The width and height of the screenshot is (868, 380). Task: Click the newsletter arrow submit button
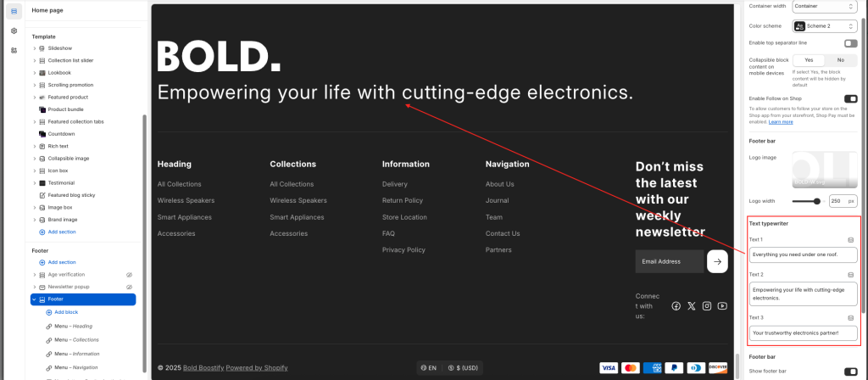coord(717,261)
